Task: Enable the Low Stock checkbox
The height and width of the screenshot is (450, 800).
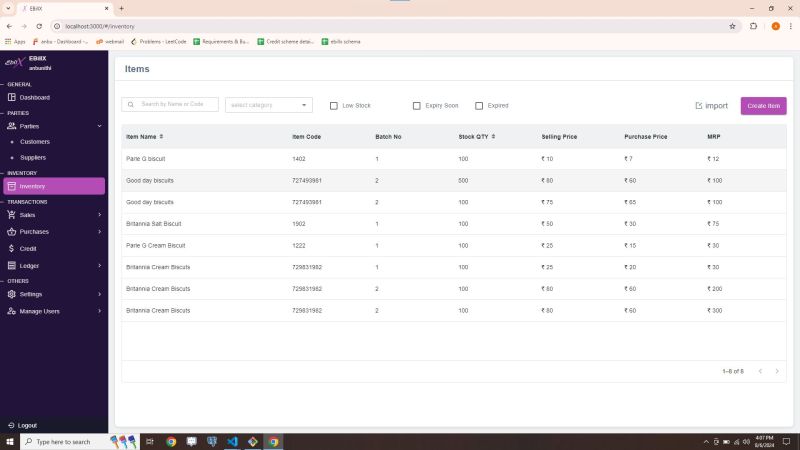Action: click(x=334, y=105)
